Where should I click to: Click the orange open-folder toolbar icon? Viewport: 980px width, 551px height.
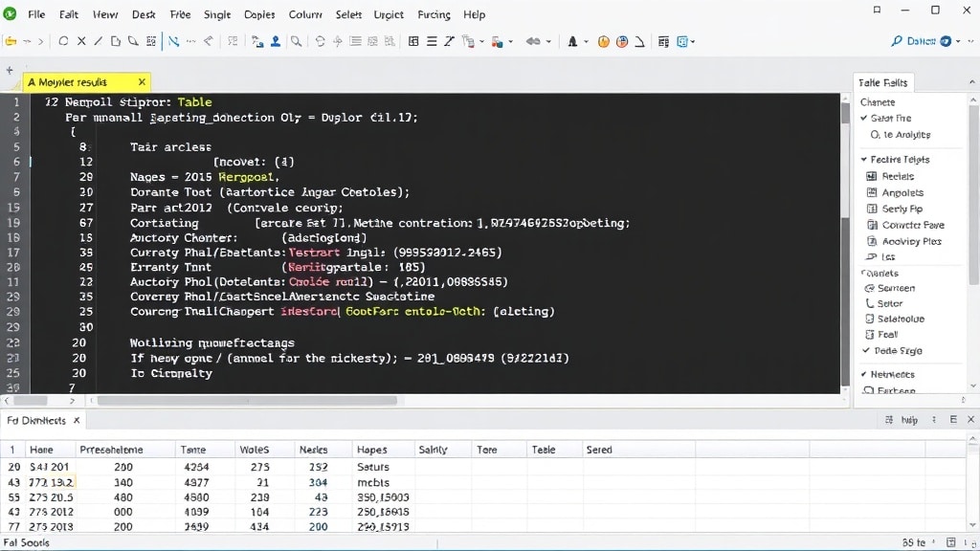[11, 42]
